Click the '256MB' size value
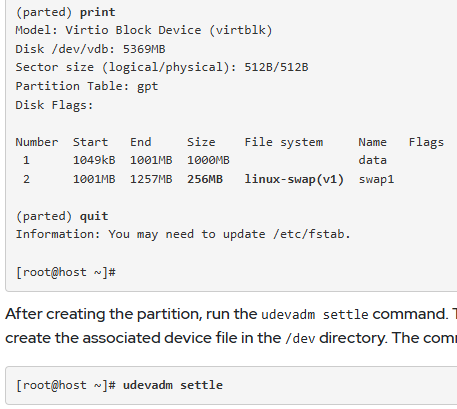The height and width of the screenshot is (409, 457). (205, 179)
